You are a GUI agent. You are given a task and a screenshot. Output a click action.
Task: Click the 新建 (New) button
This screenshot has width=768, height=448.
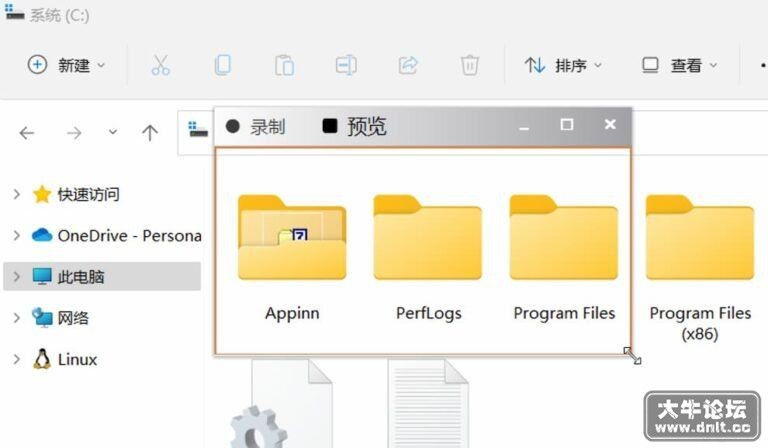point(66,65)
